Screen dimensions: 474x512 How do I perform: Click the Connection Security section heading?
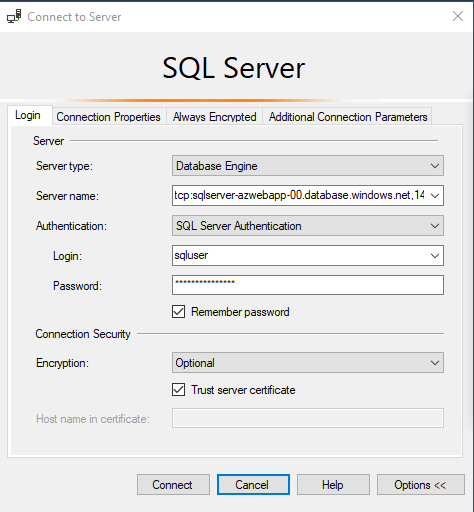[x=83, y=334]
